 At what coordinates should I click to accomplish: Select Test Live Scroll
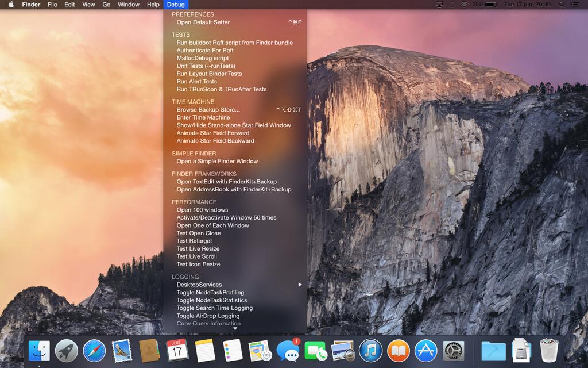coord(235,256)
